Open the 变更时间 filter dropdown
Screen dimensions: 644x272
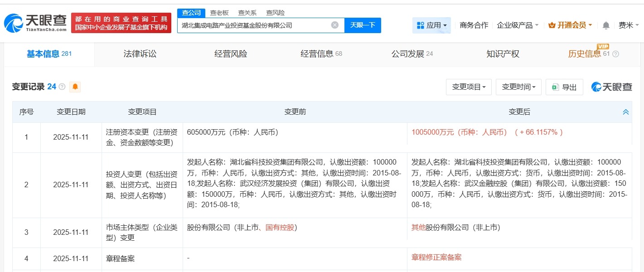[518, 87]
